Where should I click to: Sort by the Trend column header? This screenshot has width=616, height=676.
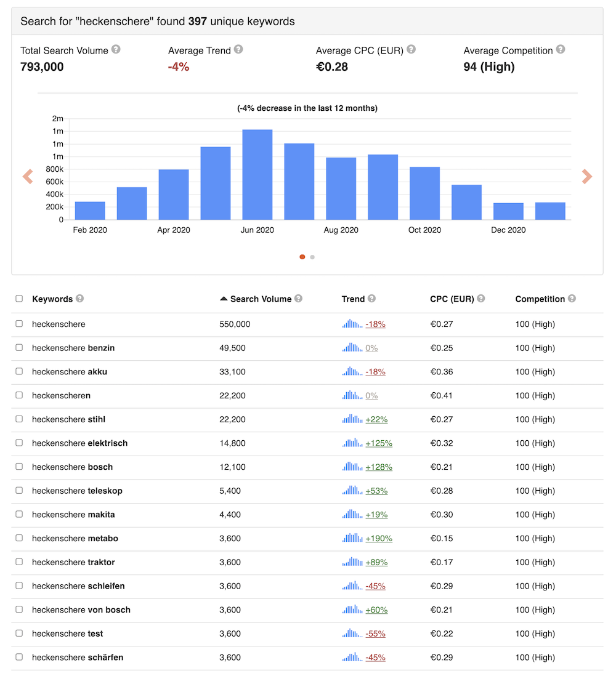click(x=353, y=299)
